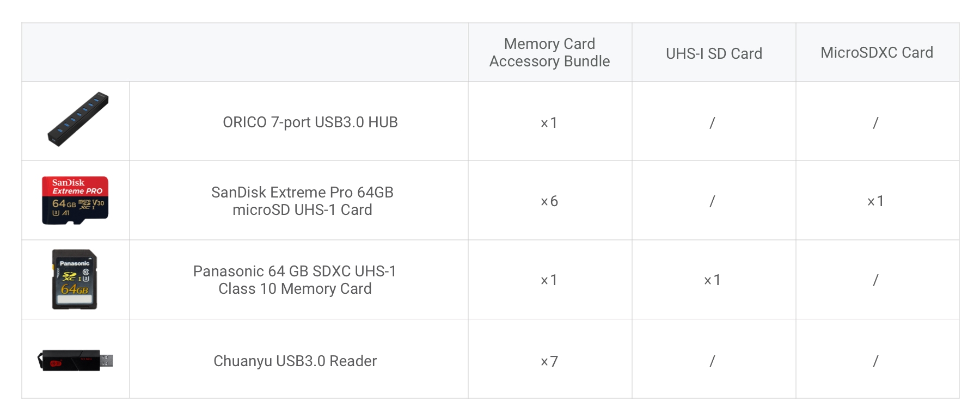Select the Memory Card Accessory Bundle header
Image resolution: width=980 pixels, height=420 pixels.
(549, 52)
